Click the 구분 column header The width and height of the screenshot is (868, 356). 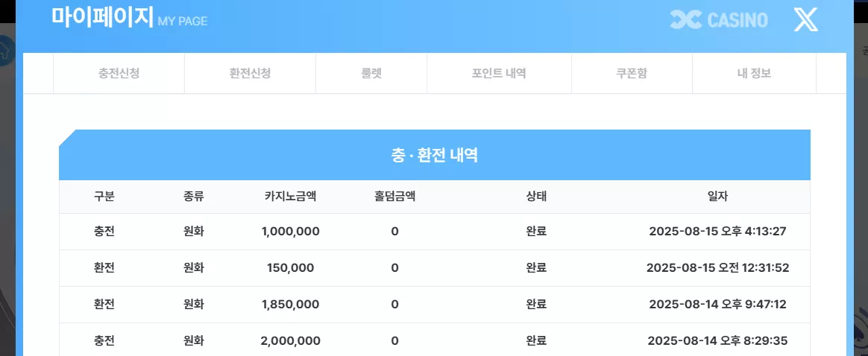(104, 196)
